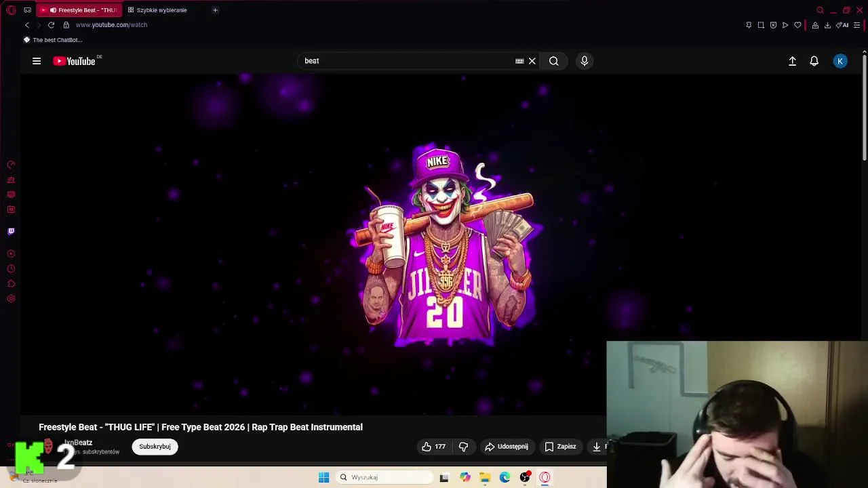Open the workspaces icon beside Opera logo
This screenshot has width=868, height=488.
(x=27, y=10)
